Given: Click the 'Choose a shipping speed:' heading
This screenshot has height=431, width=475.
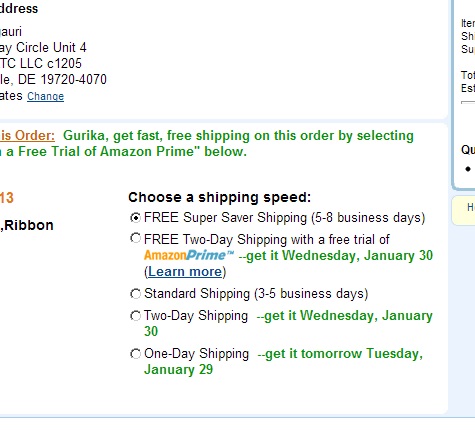Looking at the screenshot, I should 219,197.
